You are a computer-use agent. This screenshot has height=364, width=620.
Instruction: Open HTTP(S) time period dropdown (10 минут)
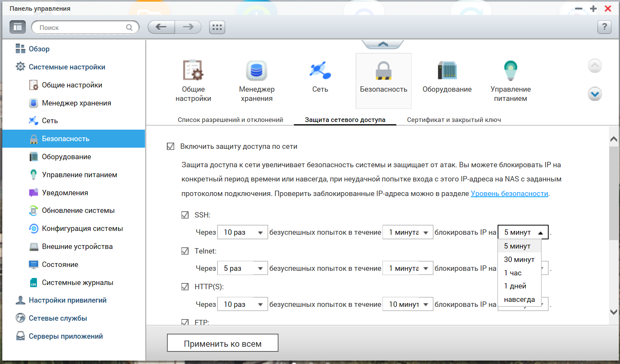[x=408, y=304]
